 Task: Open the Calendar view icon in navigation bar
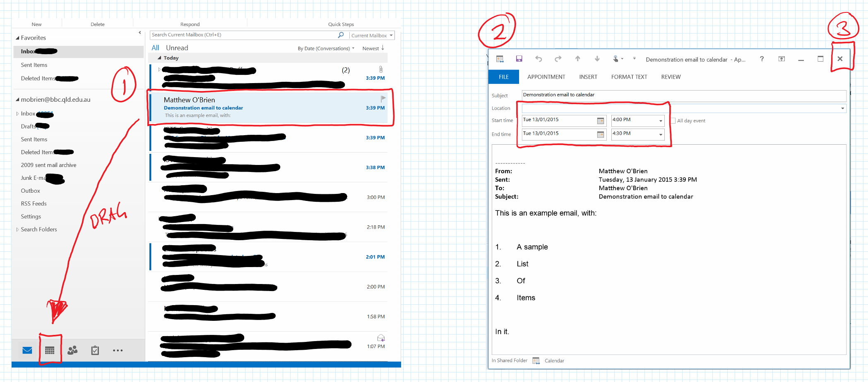click(x=50, y=350)
